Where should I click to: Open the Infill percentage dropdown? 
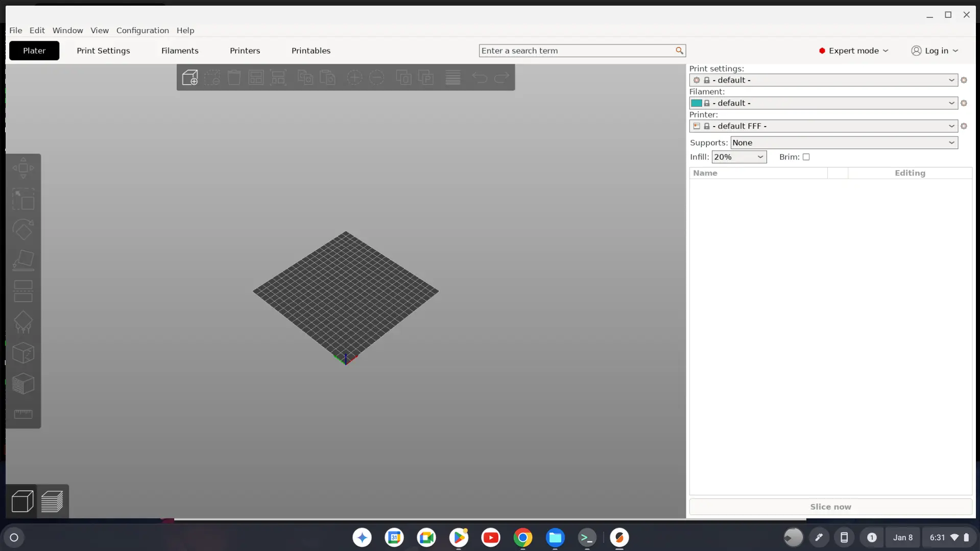click(738, 157)
